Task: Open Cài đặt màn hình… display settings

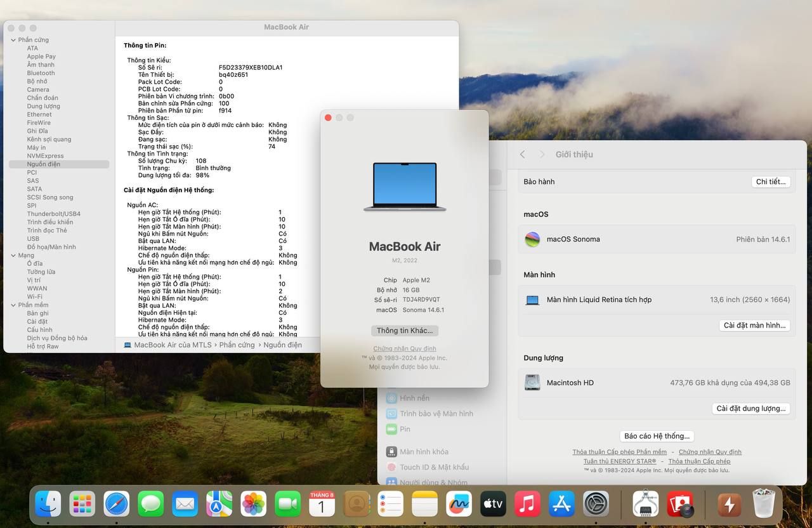Action: click(x=755, y=326)
